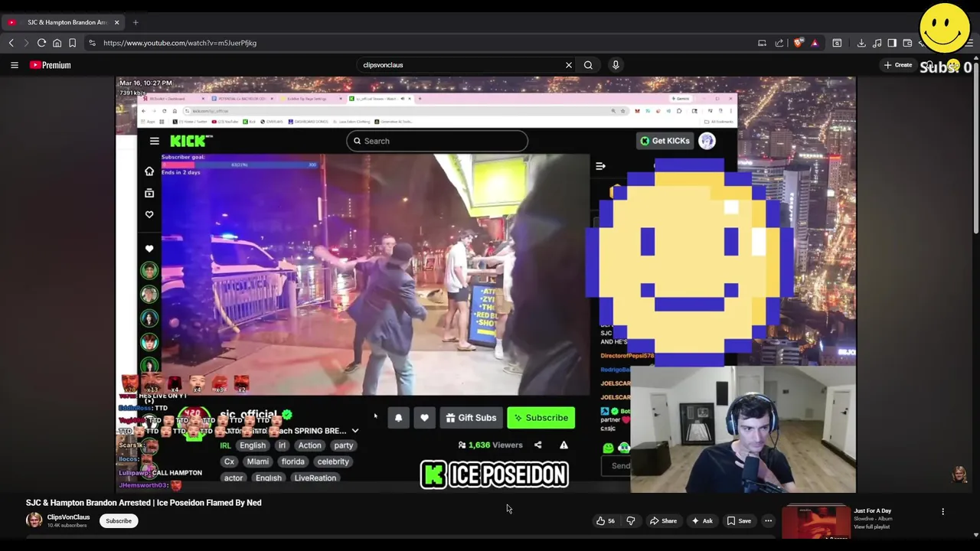
Task: Click the Ask button under the video
Action: point(702,521)
